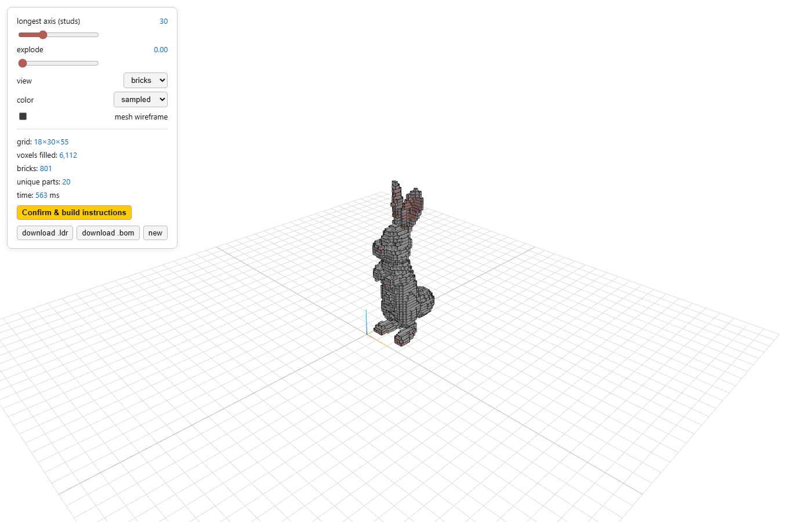812x522 pixels.
Task: Click the voxels filled count 6,112
Action: point(68,155)
